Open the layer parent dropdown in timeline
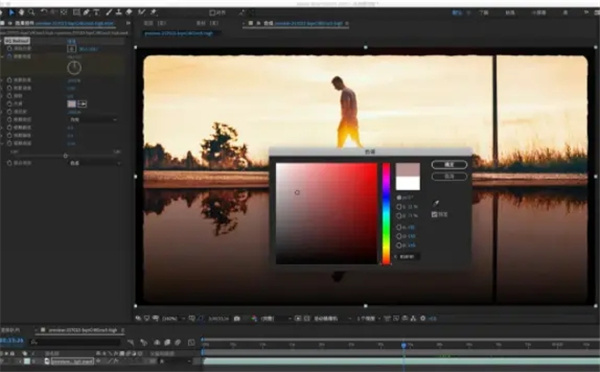Image resolution: width=600 pixels, height=372 pixels. click(x=175, y=361)
